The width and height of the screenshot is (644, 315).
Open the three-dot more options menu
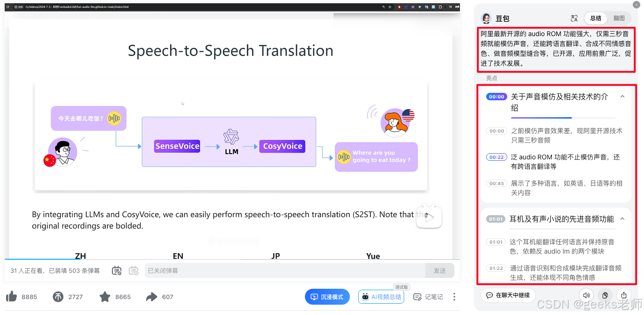point(454,297)
